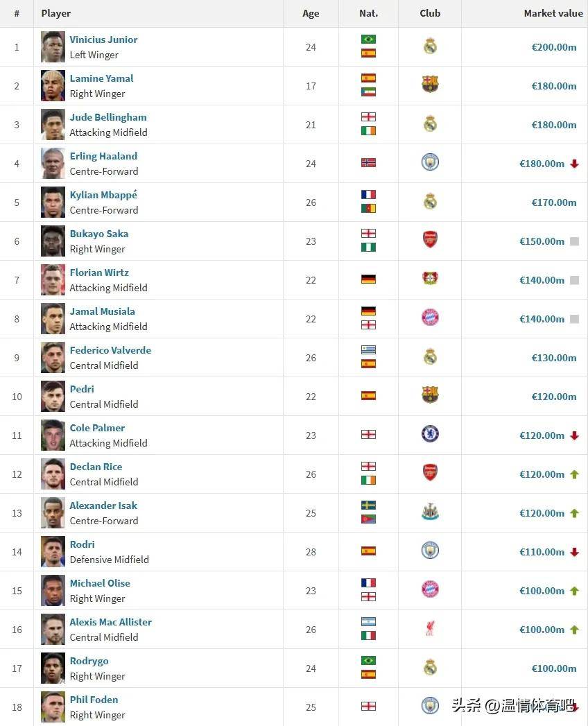Click the Player column header
Viewport: 588px width, 726px height.
click(x=56, y=13)
